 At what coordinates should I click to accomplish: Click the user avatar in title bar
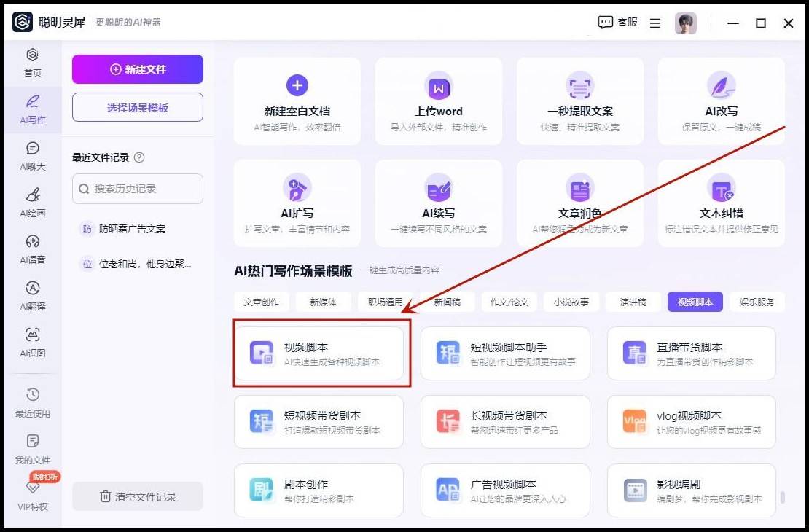685,23
